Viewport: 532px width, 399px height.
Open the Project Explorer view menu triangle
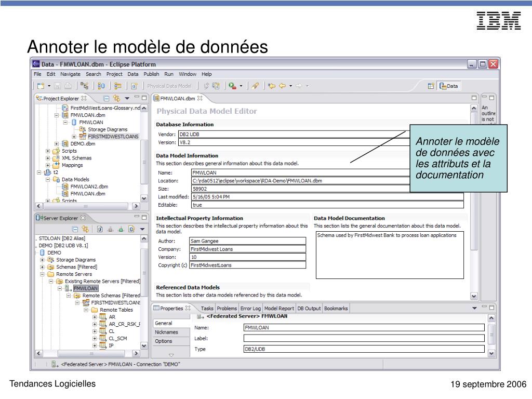pos(127,98)
